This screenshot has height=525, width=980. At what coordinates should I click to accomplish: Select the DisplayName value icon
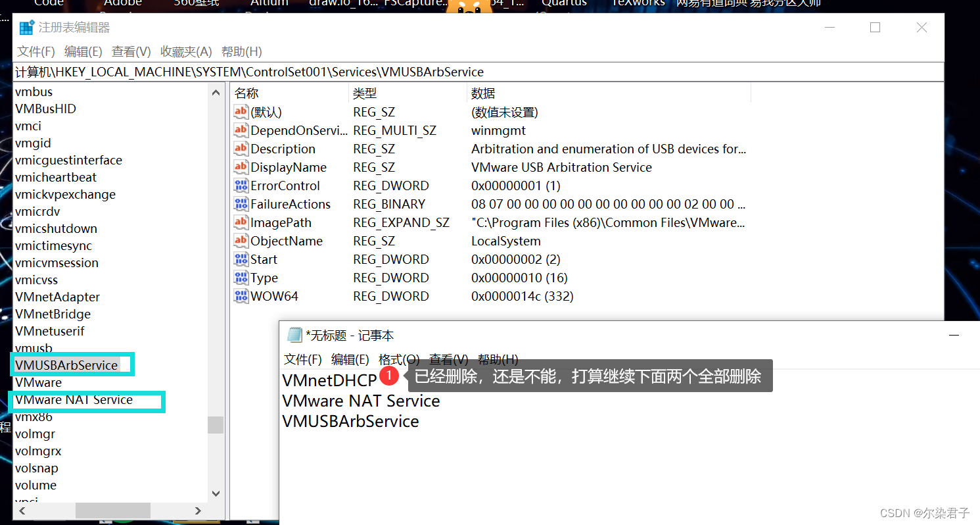pos(241,167)
